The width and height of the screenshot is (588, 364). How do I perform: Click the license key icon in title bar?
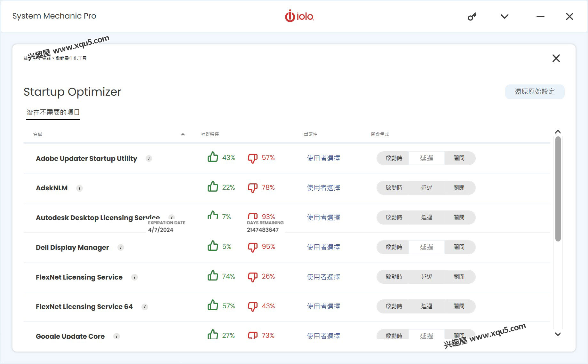(x=472, y=17)
